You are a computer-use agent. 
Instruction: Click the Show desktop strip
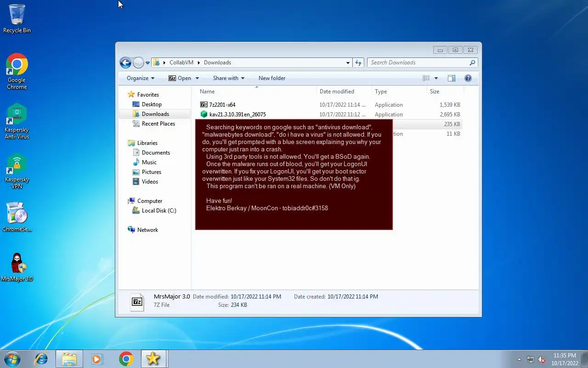[x=584, y=359]
